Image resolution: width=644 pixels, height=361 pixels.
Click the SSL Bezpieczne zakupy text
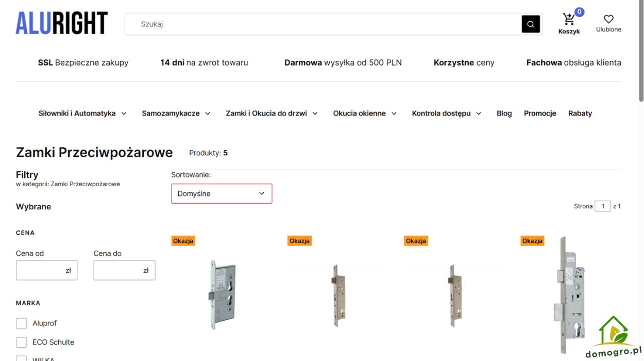coord(83,63)
